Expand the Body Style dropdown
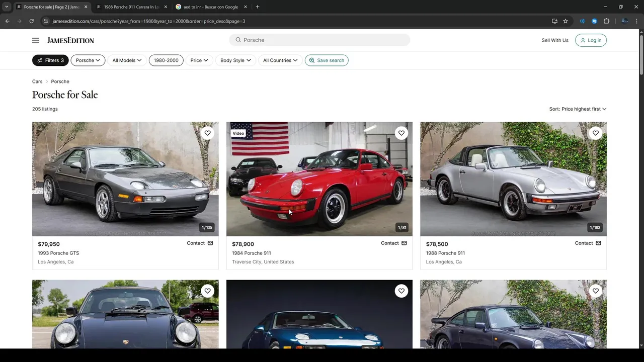Screen dimensions: 644x362 235,60
